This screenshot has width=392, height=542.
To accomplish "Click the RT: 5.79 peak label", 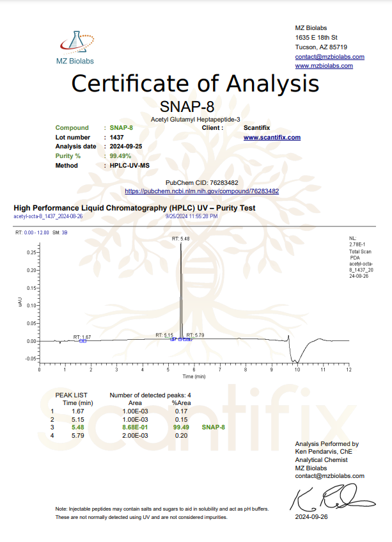I will (x=195, y=335).
